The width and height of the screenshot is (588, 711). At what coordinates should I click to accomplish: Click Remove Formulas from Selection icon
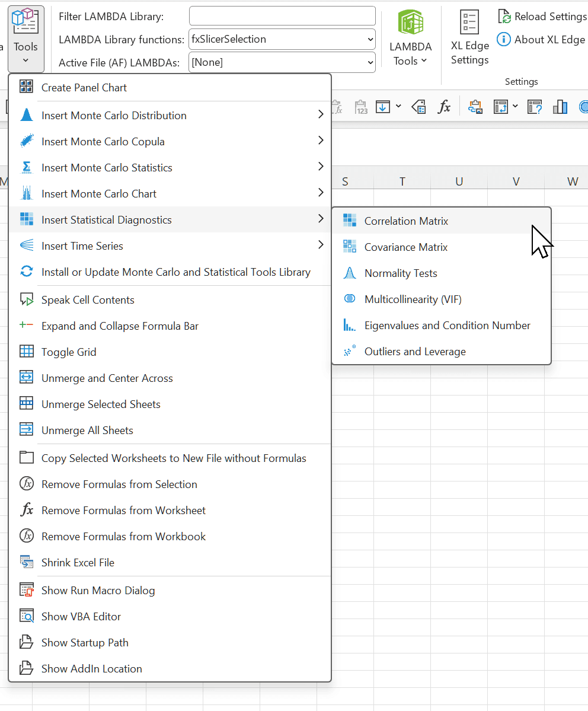tap(27, 484)
